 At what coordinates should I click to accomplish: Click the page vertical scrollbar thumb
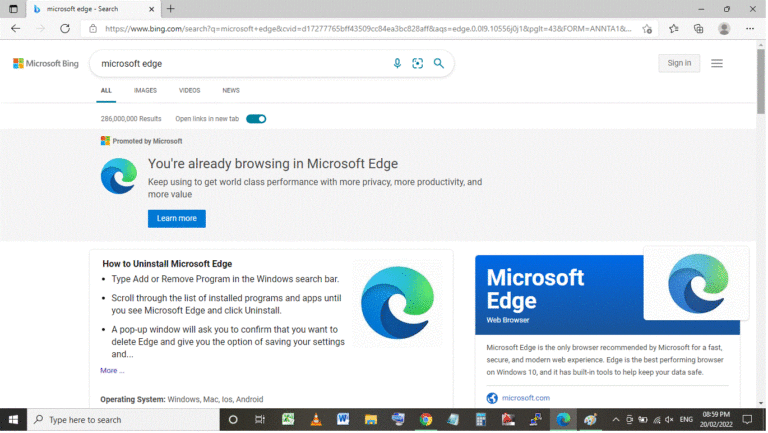[x=761, y=81]
